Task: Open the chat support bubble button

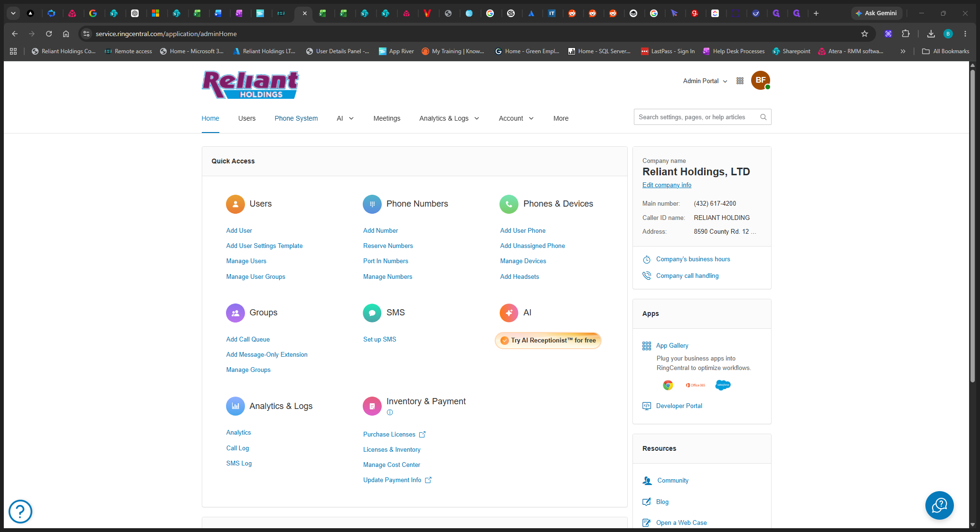Action: (939, 505)
